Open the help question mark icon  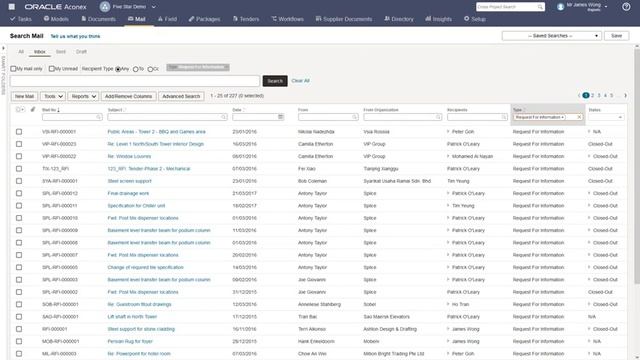(x=626, y=7)
